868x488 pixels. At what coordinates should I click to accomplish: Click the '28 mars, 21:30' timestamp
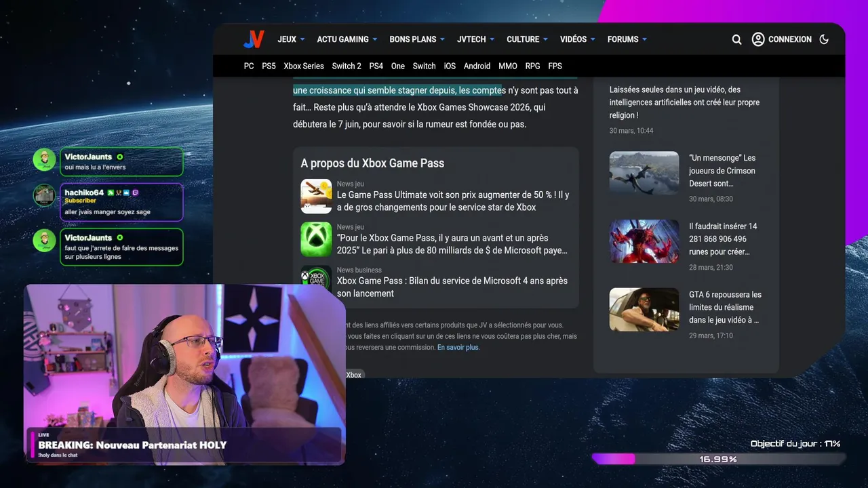coord(711,267)
